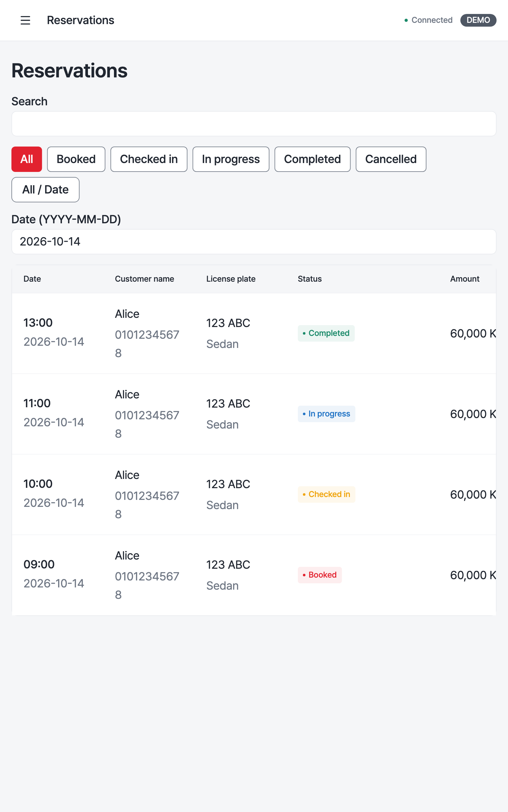Filter reservations by In progress

[x=231, y=159]
